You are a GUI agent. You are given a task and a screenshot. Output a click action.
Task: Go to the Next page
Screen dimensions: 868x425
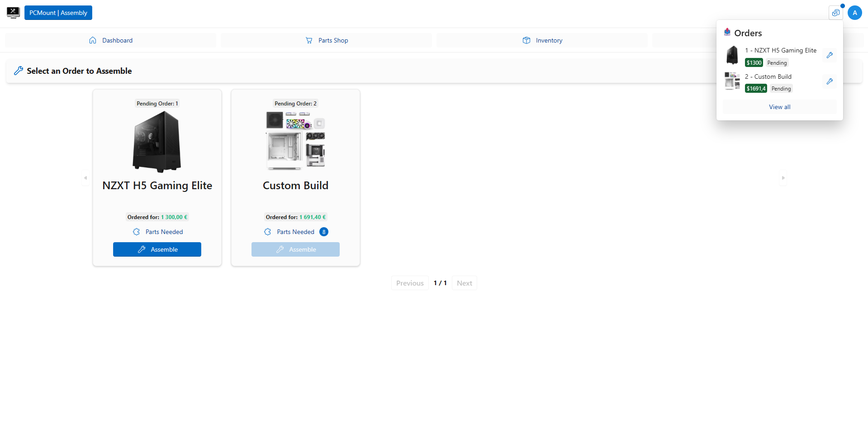464,283
